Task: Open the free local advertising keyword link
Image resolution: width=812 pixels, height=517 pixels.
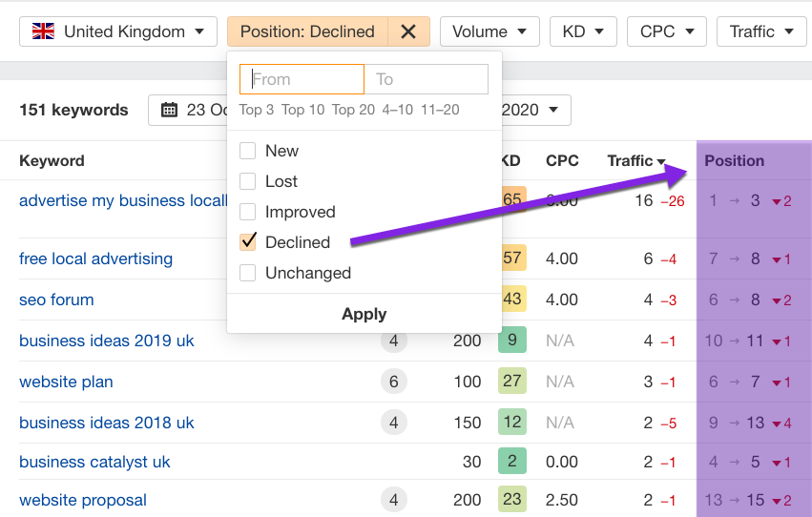Action: click(95, 258)
